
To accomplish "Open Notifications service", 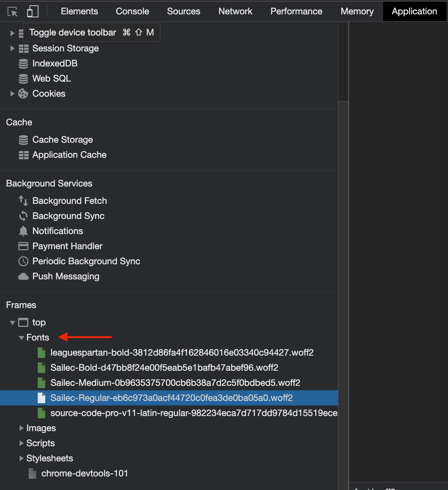I will [x=58, y=231].
